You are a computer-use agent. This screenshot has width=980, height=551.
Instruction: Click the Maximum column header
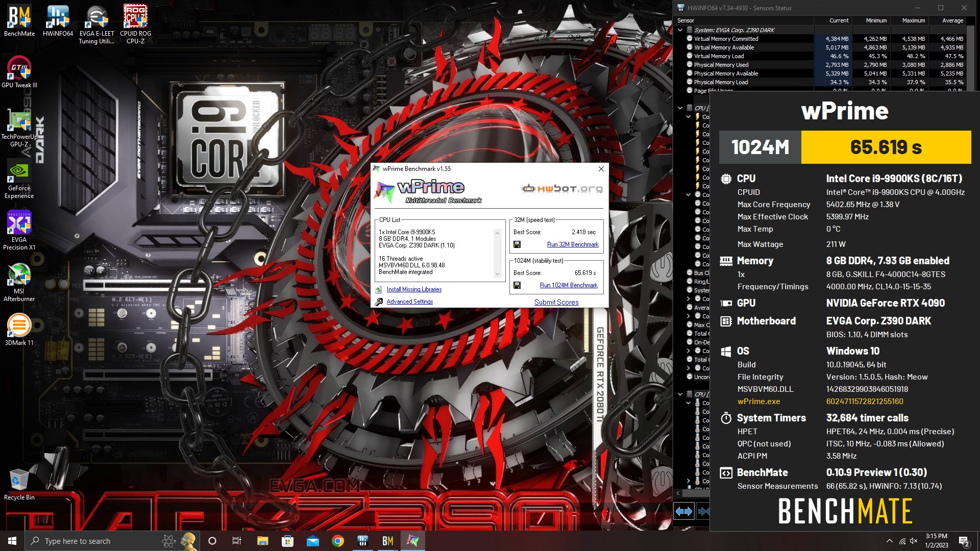[909, 20]
